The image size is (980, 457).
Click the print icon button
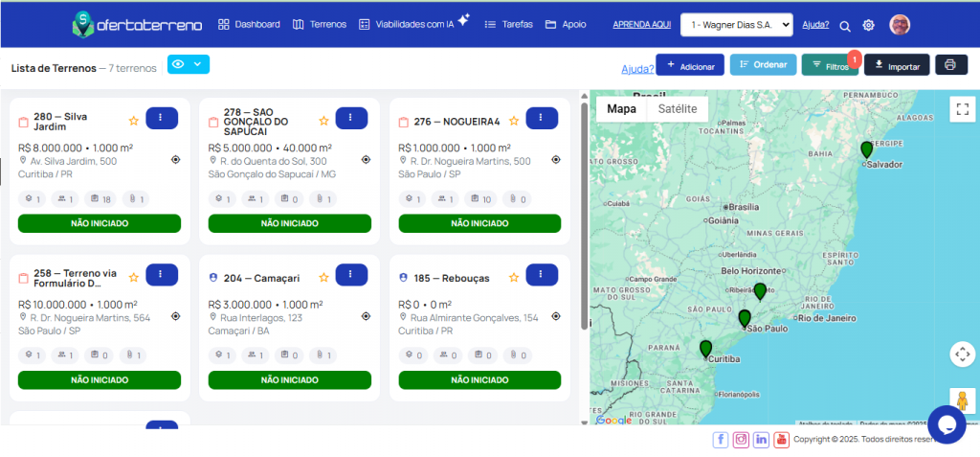pyautogui.click(x=950, y=64)
